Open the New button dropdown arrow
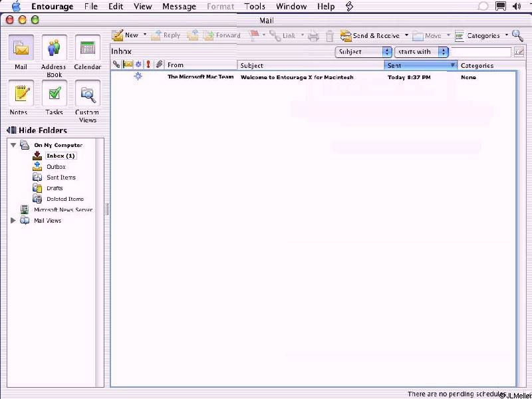 click(x=145, y=35)
